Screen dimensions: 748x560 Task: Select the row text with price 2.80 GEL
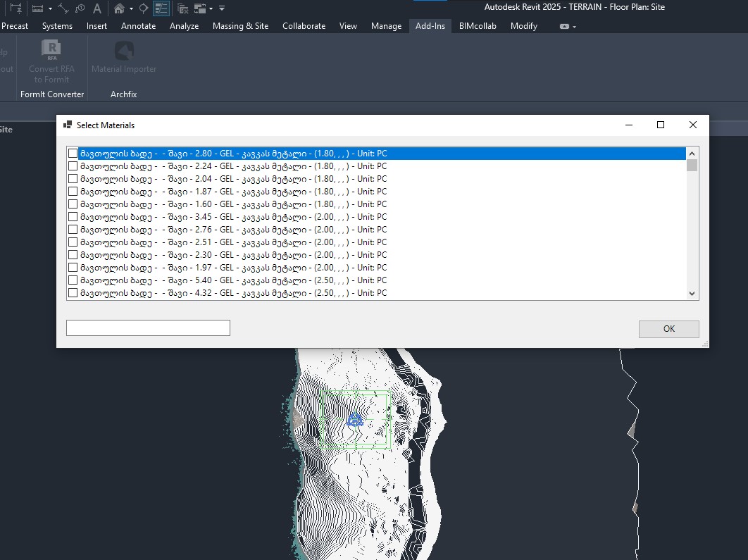(233, 153)
